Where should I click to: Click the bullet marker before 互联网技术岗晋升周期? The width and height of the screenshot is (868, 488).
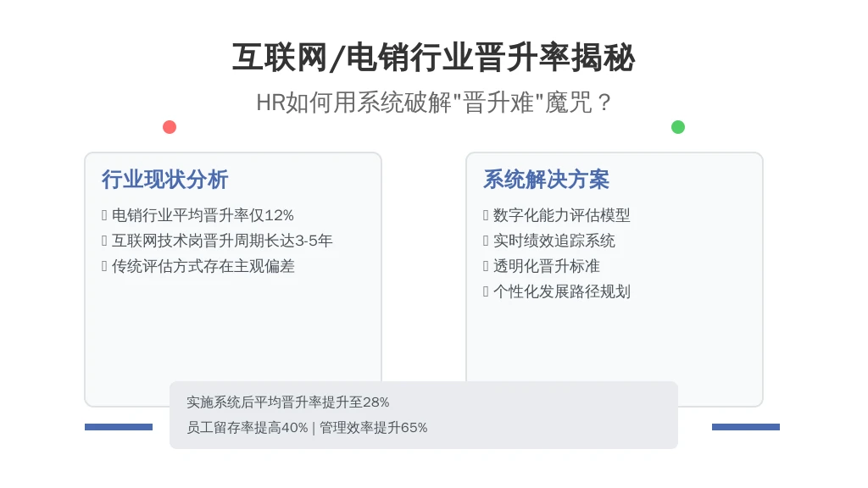[104, 241]
